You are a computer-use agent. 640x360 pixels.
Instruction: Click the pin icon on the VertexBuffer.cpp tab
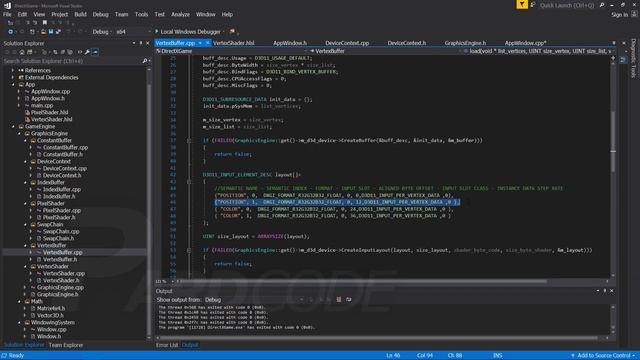pyautogui.click(x=200, y=43)
